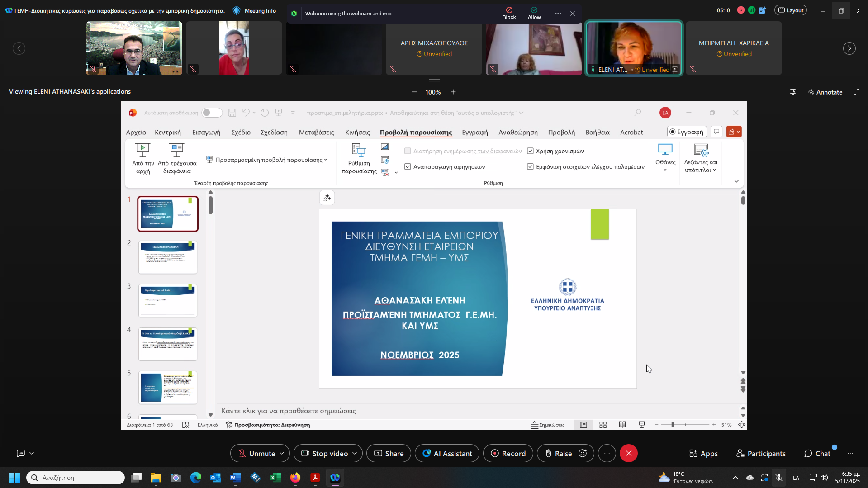Image resolution: width=868 pixels, height=488 pixels.
Task: Adjust the PowerPoint zoom slider
Action: 673,425
